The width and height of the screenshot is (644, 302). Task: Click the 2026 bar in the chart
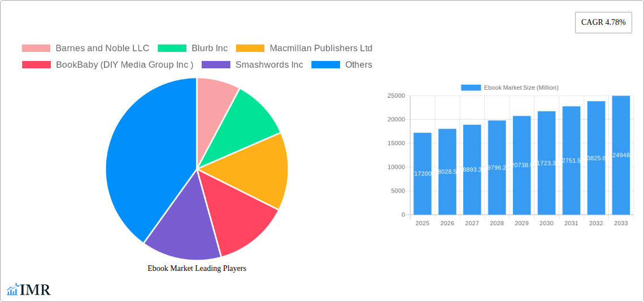[447, 172]
